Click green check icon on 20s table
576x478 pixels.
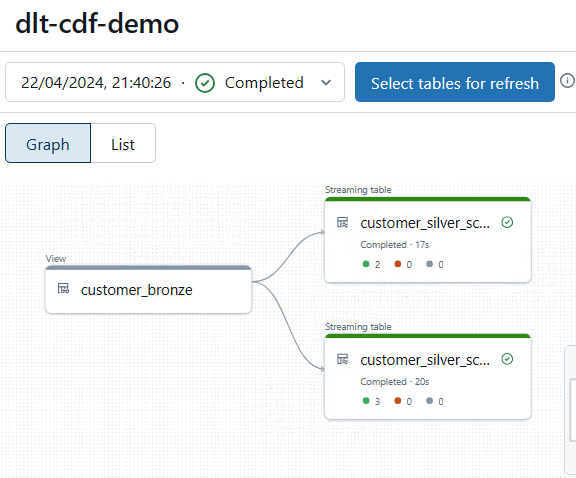tap(507, 359)
